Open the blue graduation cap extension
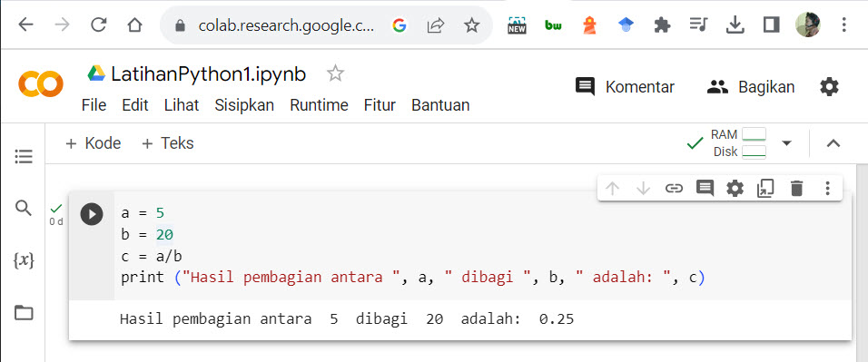The image size is (868, 362). point(626,24)
